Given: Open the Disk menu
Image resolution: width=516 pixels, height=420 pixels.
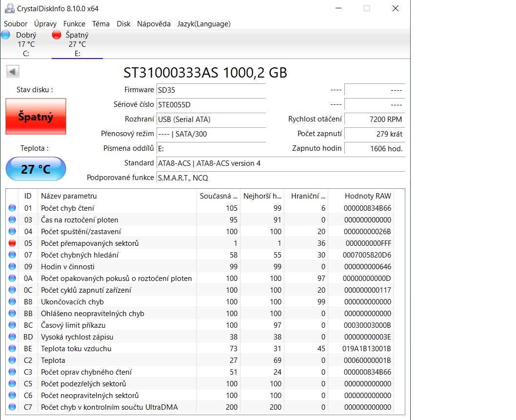Looking at the screenshot, I should point(123,24).
